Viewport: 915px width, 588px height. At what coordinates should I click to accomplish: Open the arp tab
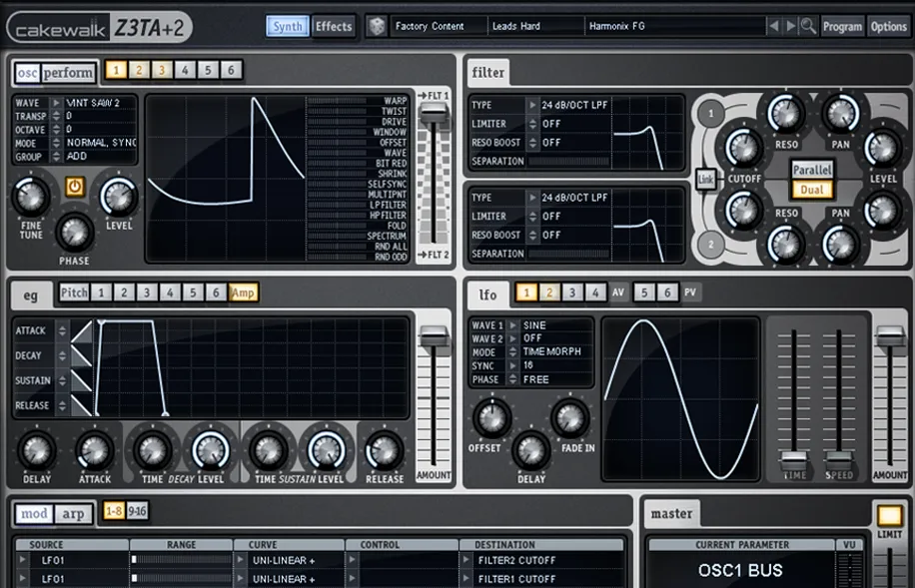tap(73, 514)
